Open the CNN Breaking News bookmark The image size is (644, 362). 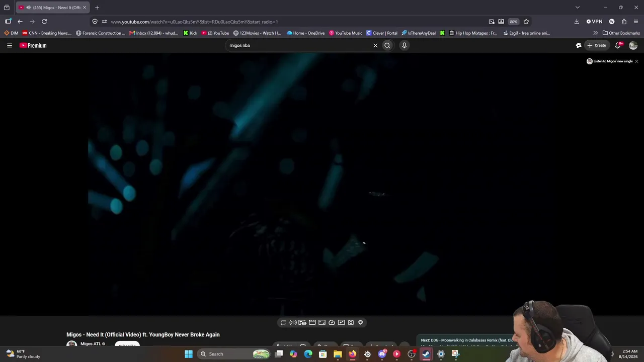pos(47,33)
